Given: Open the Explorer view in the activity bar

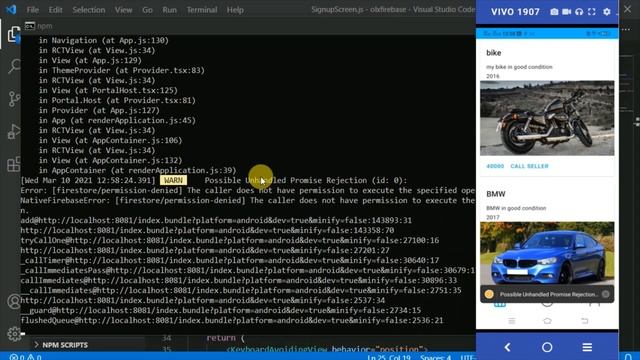Looking at the screenshot, I should point(13,34).
